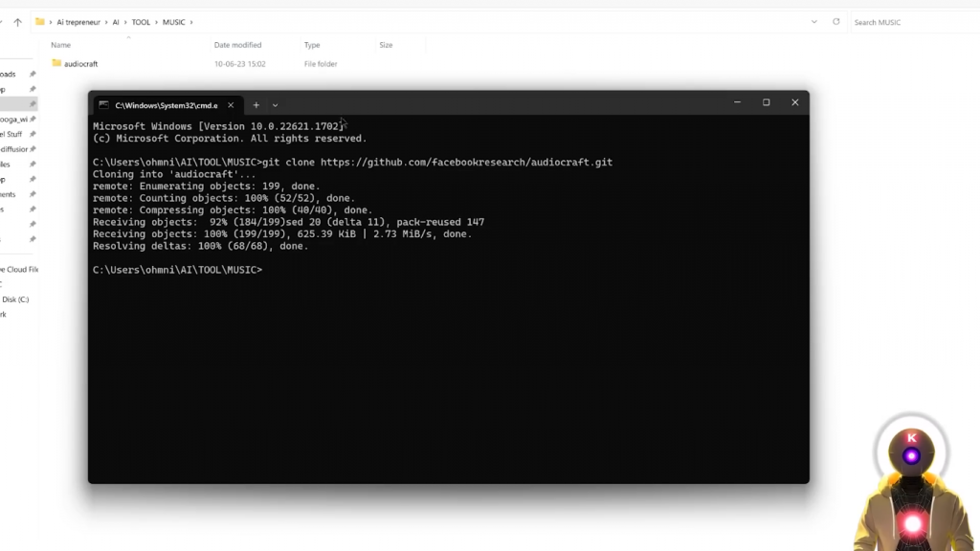The image size is (980, 551).
Task: Click the last terminal prompt line
Action: (177, 270)
